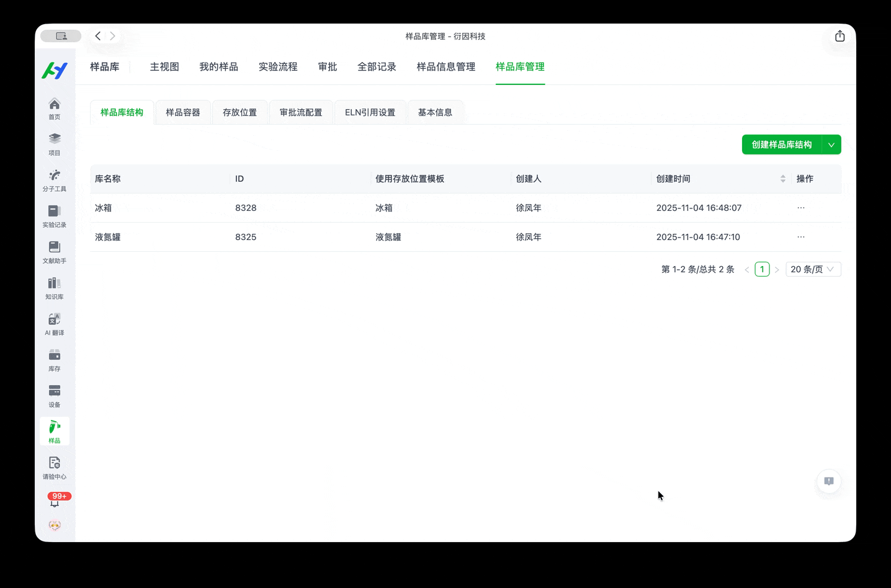Click the share icon in title bar
Viewport: 891px width, 588px height.
840,36
